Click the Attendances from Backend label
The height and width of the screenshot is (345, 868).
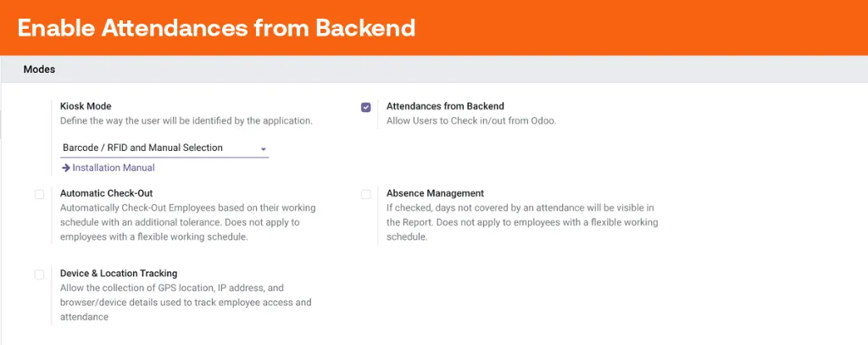coord(445,106)
